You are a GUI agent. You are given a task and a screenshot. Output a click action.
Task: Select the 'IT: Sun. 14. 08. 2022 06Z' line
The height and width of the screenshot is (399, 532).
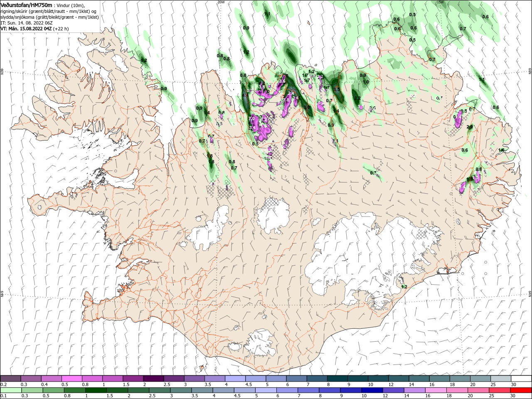[26, 23]
